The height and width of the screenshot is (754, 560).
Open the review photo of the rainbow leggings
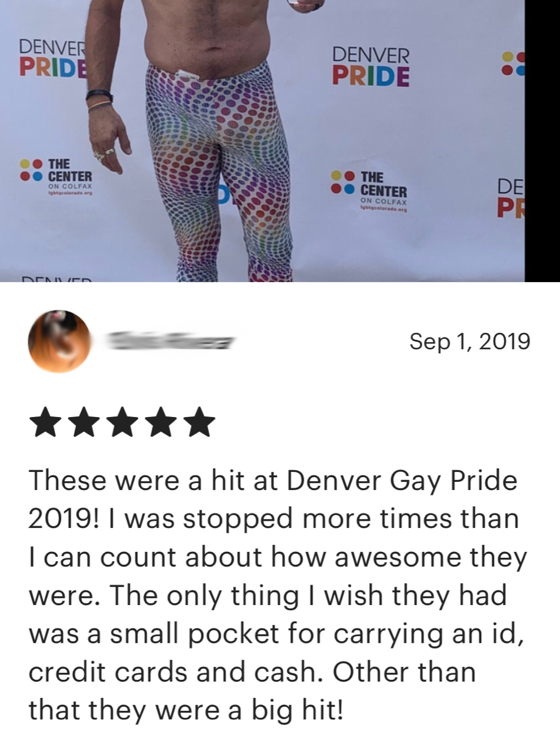262,141
